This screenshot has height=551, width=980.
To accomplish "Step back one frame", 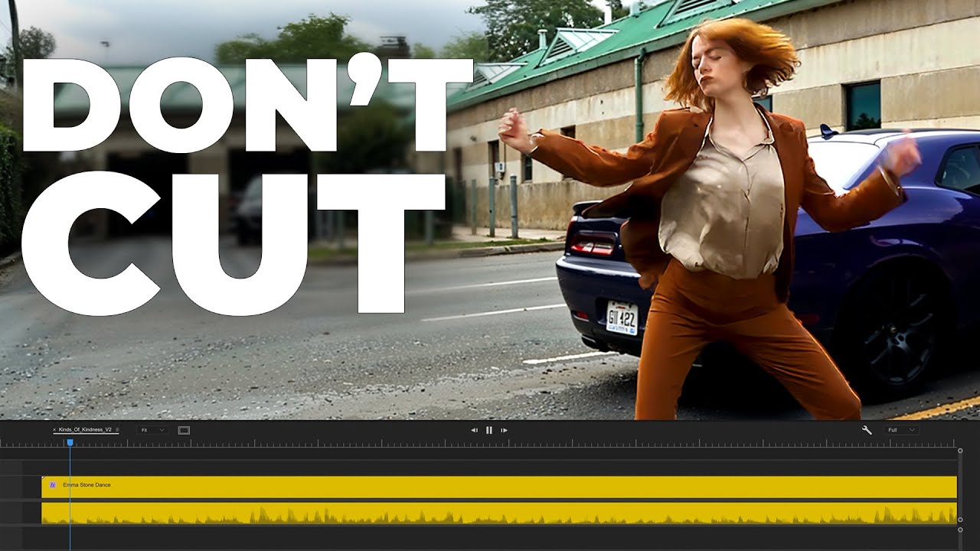I will point(475,430).
